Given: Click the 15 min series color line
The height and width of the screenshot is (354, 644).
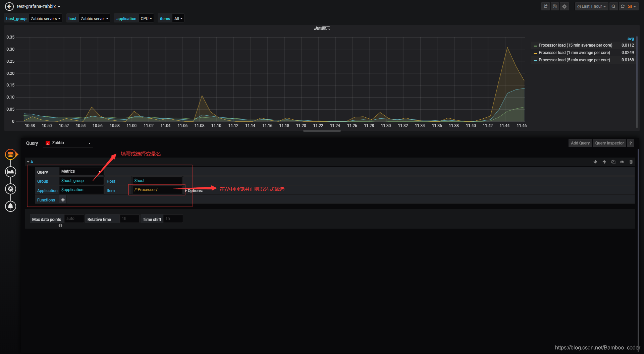Looking at the screenshot, I should click(535, 46).
